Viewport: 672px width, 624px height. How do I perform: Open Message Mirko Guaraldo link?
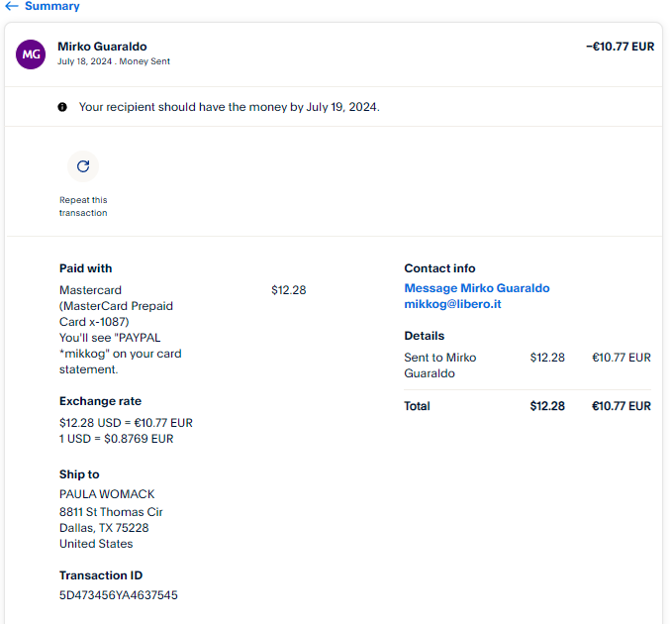(x=476, y=288)
